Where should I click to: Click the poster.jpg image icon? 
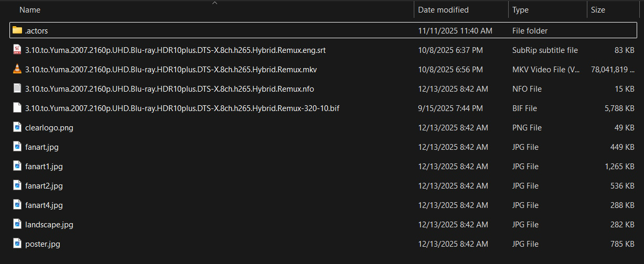17,244
